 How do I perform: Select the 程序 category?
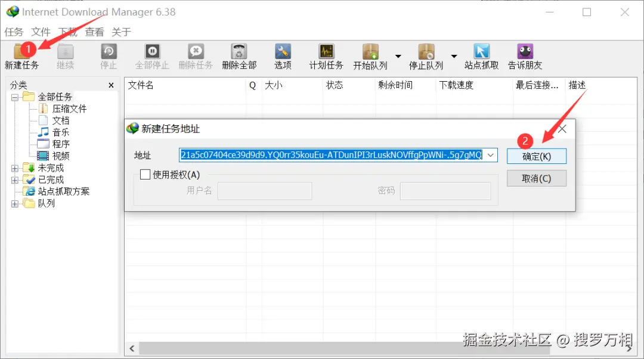tap(61, 144)
